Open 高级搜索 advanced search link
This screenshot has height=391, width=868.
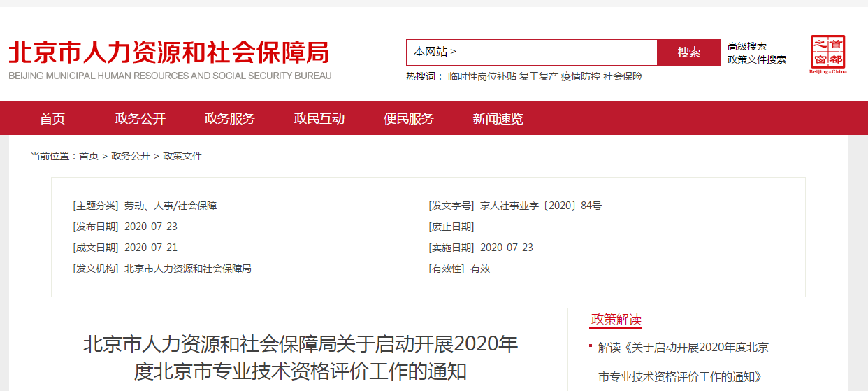point(746,46)
